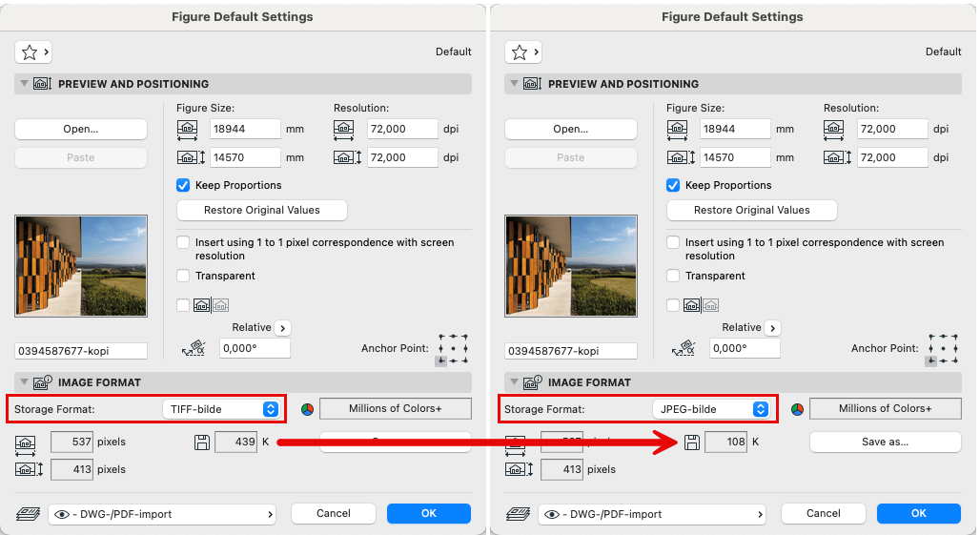The height and width of the screenshot is (535, 980).
Task: Open DWG-/PDF-import layer selector in the right dialog
Action: click(x=652, y=514)
